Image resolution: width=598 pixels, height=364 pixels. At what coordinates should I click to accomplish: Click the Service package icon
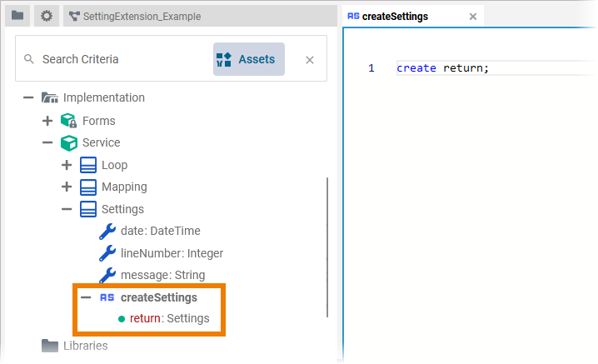pyautogui.click(x=69, y=142)
